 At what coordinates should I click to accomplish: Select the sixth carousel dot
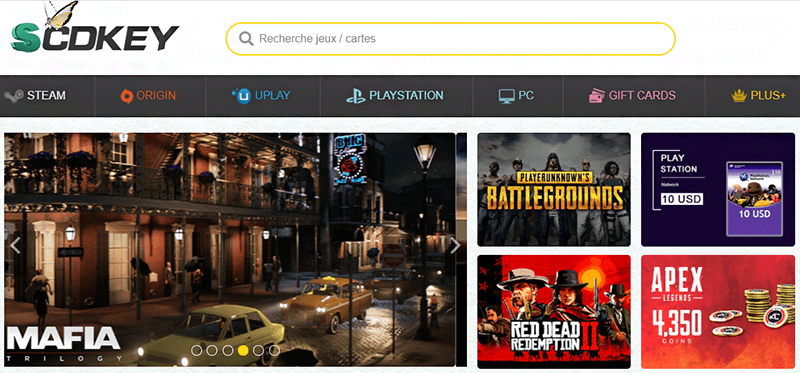[274, 350]
